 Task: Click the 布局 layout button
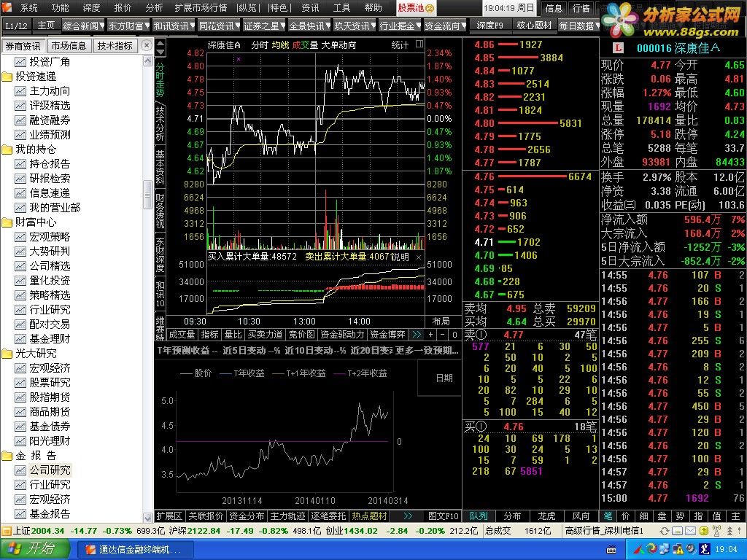point(441,322)
